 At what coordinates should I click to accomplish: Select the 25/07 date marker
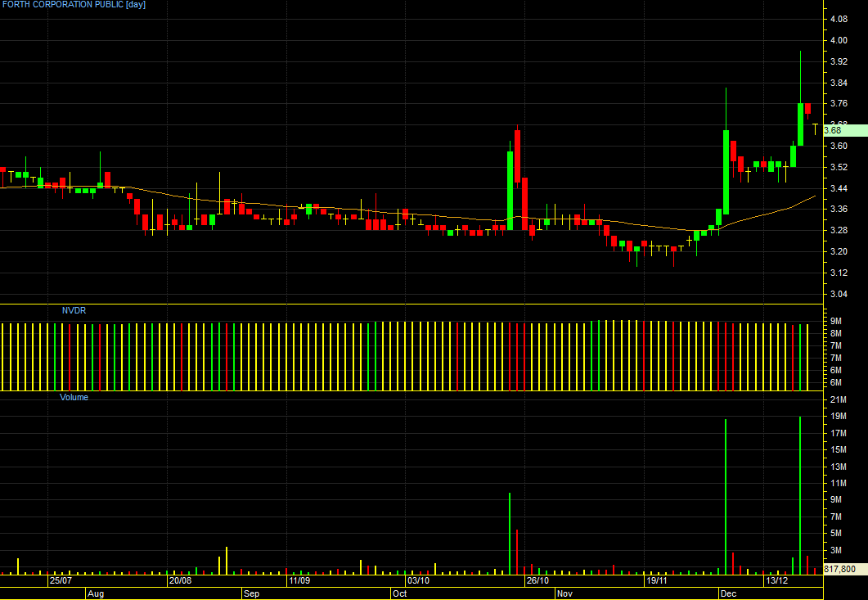pyautogui.click(x=61, y=581)
